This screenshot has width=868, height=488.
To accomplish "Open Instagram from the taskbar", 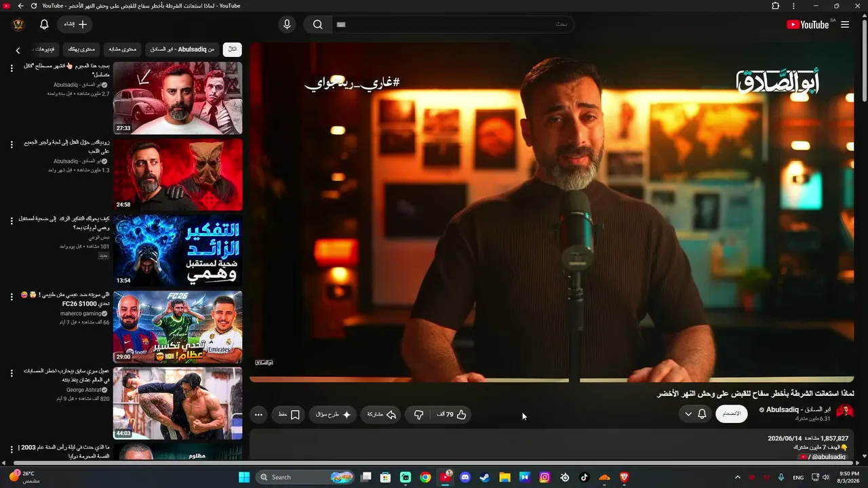I will (x=545, y=477).
